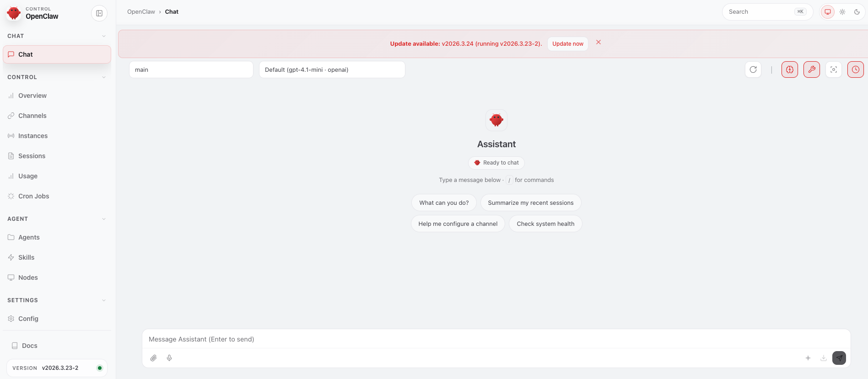Collapse sidebar with the panel icon
The image size is (868, 379).
[99, 13]
